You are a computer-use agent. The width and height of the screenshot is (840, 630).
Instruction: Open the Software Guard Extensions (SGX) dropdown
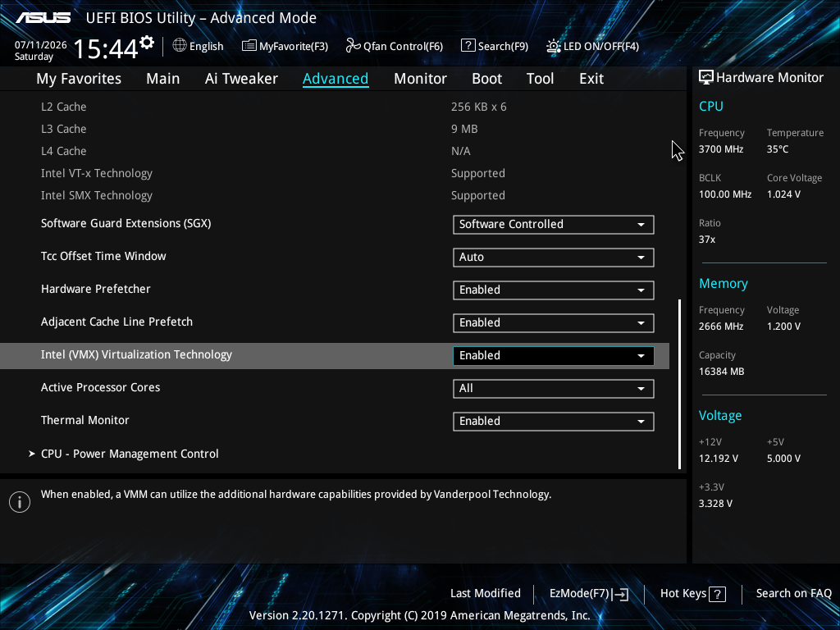(x=554, y=225)
